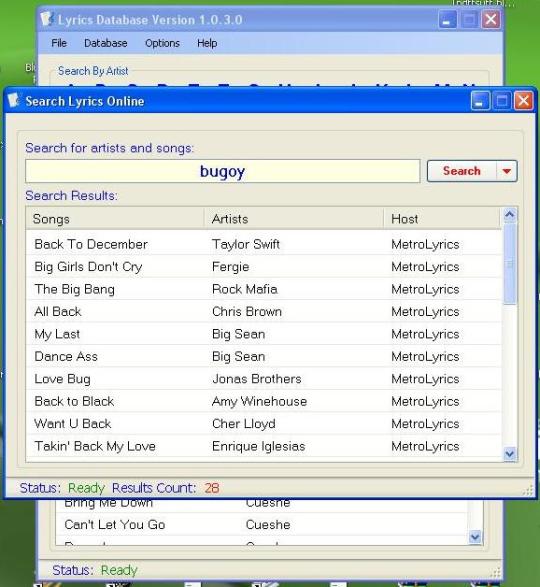Image resolution: width=540 pixels, height=587 pixels.
Task: Open the Database menu in Lyrics Database
Action: pyautogui.click(x=106, y=43)
